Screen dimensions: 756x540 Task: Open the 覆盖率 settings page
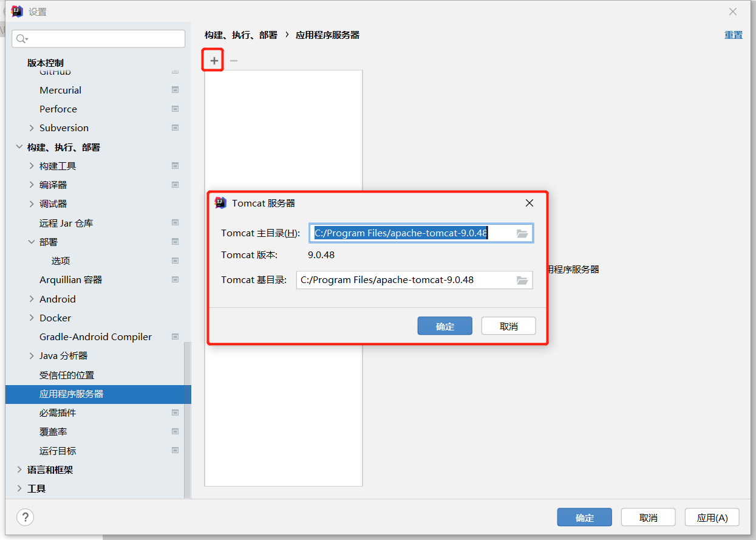(53, 432)
